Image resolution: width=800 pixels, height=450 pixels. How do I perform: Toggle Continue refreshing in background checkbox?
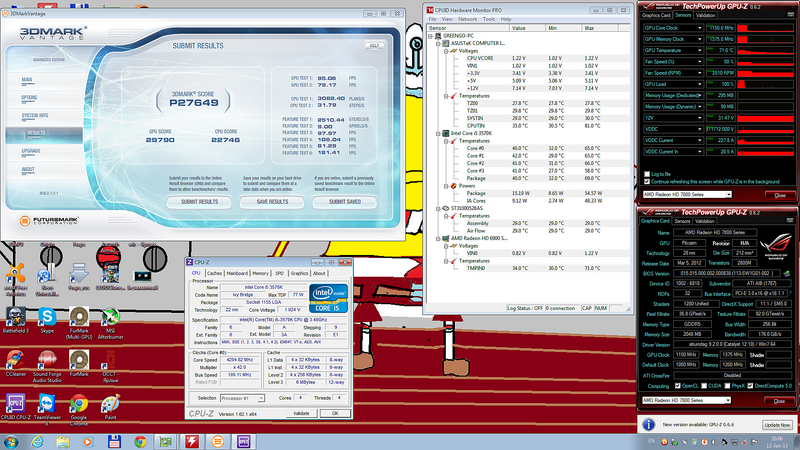coord(647,182)
